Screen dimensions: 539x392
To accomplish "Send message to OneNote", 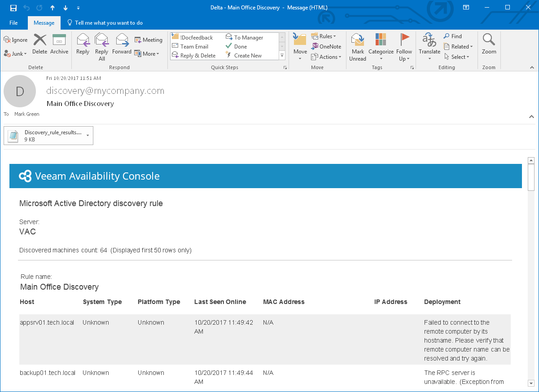I will tap(326, 47).
